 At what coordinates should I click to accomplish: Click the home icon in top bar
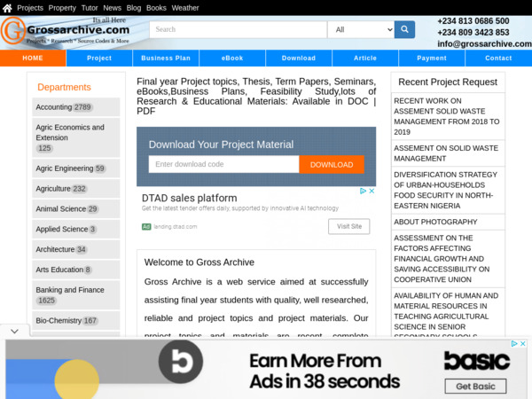tap(7, 8)
